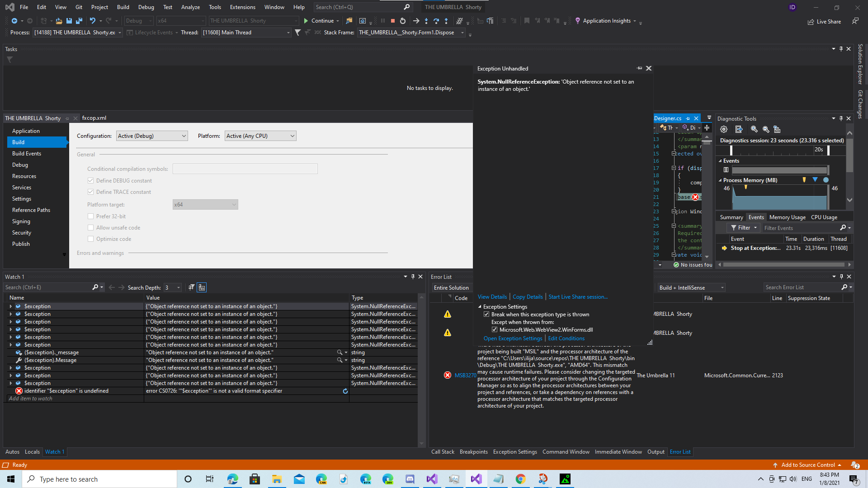Image resolution: width=868 pixels, height=488 pixels.
Task: Switch to the Locals tab
Action: click(32, 452)
